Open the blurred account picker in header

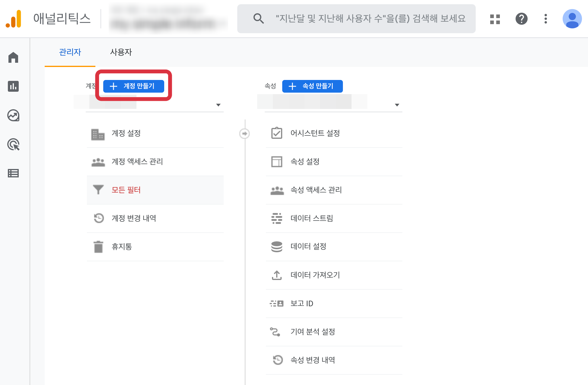[x=168, y=19]
